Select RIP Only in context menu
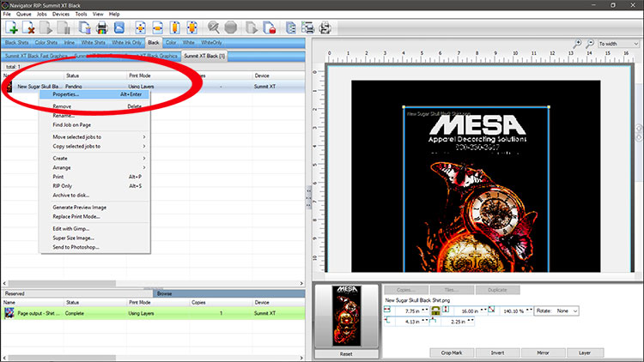The width and height of the screenshot is (644, 362). pyautogui.click(x=94, y=186)
